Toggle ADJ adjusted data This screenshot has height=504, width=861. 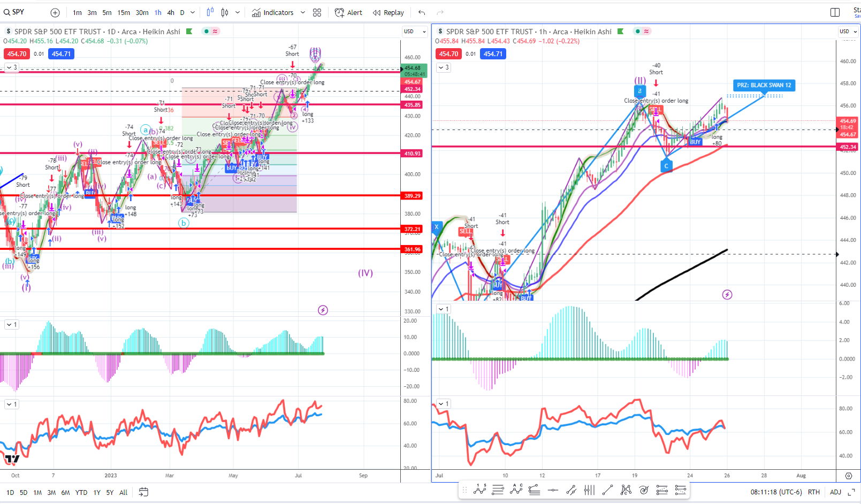(x=835, y=492)
